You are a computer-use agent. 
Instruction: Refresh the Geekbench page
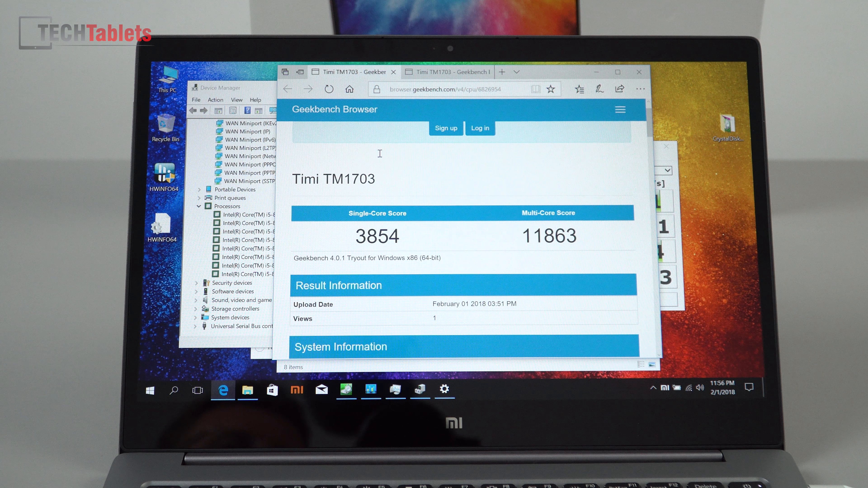point(329,89)
